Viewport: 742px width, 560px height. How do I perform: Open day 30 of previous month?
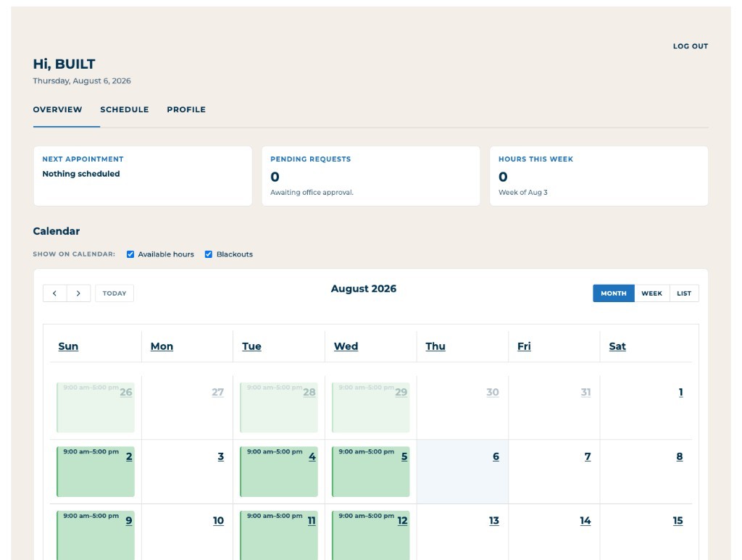(493, 392)
